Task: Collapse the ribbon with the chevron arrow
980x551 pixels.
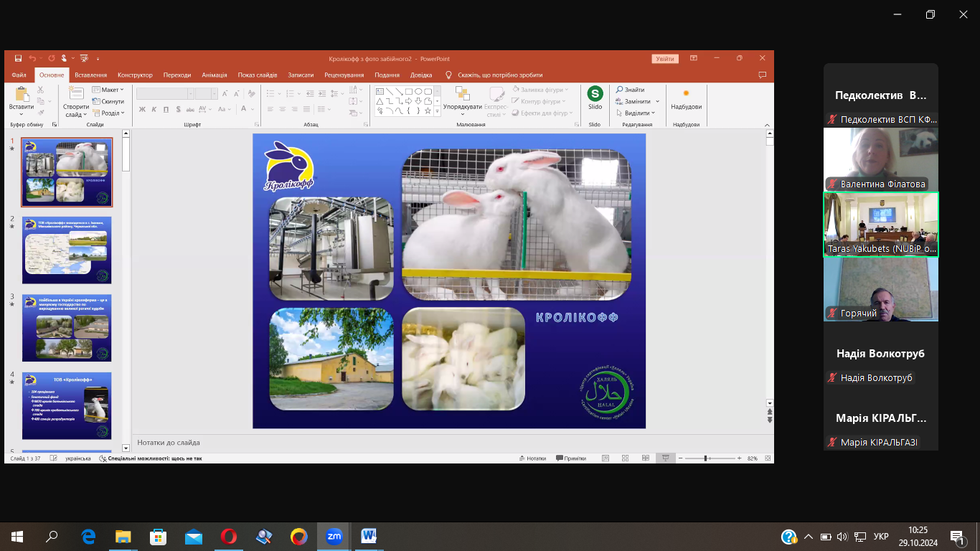Action: (x=768, y=124)
